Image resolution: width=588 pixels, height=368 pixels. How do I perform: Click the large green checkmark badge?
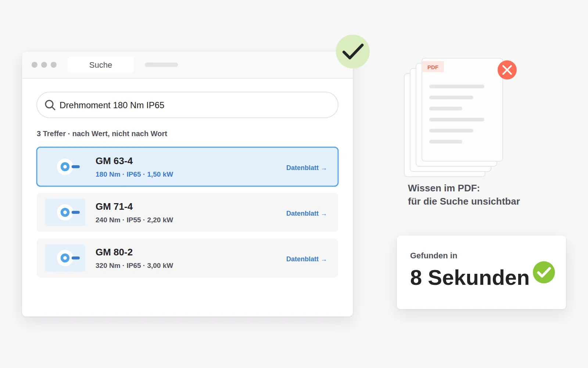point(353,52)
